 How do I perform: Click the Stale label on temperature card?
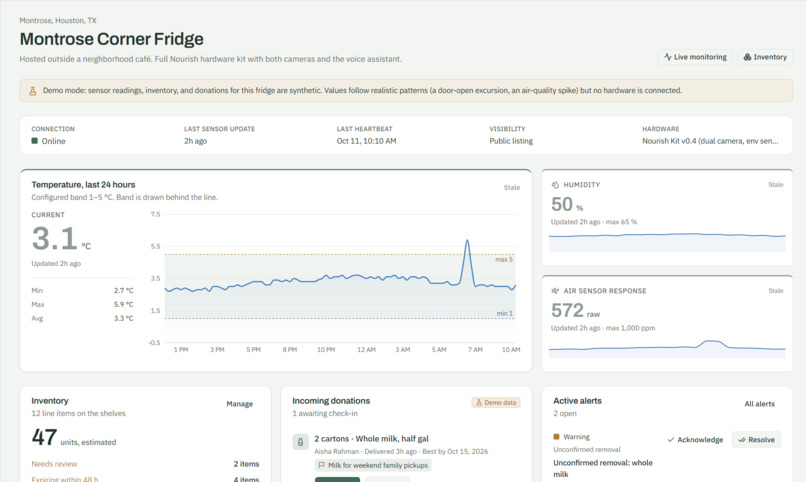pyautogui.click(x=511, y=188)
